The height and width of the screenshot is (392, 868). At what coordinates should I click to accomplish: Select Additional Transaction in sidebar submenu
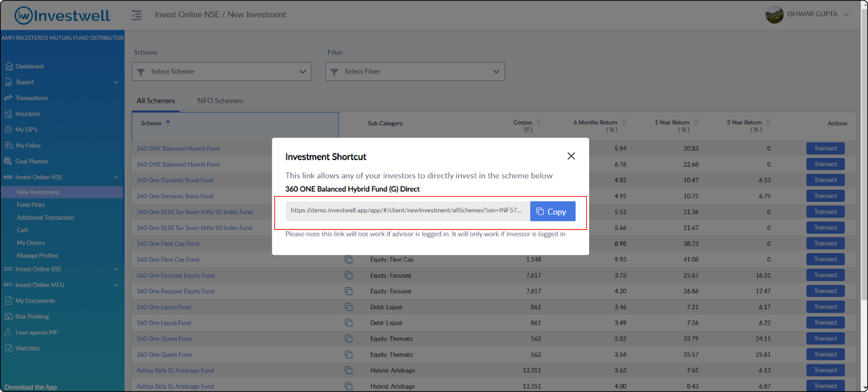pyautogui.click(x=46, y=217)
